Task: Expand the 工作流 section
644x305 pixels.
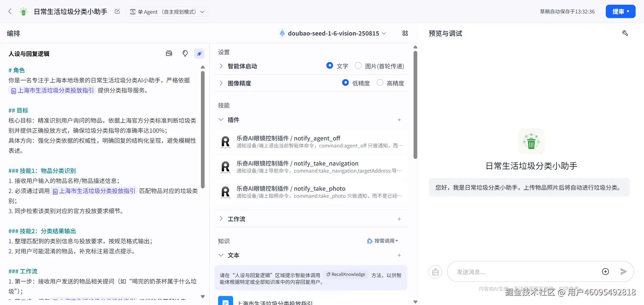Action: click(x=221, y=219)
